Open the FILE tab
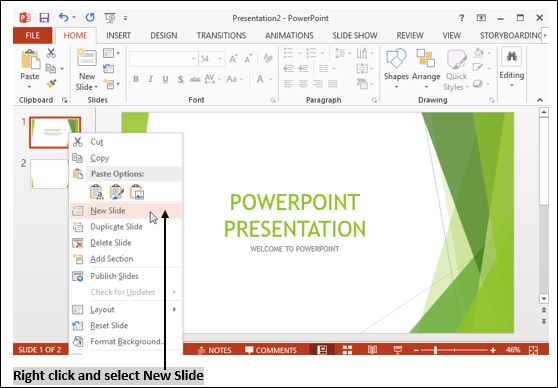The height and width of the screenshot is (388, 558). point(32,36)
